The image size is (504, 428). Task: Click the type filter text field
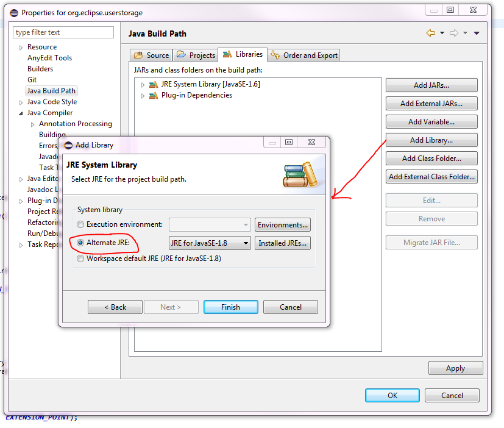point(63,32)
